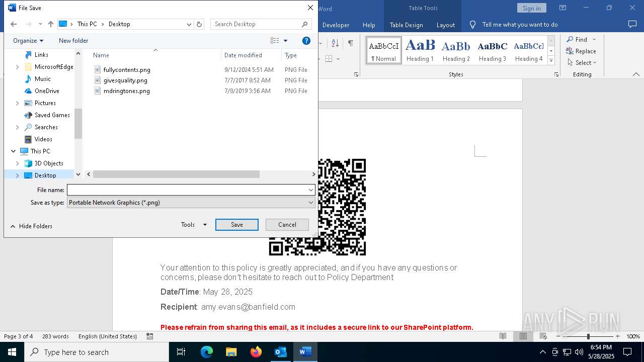Switch to Web Layout view
The image size is (644, 362).
543,336
